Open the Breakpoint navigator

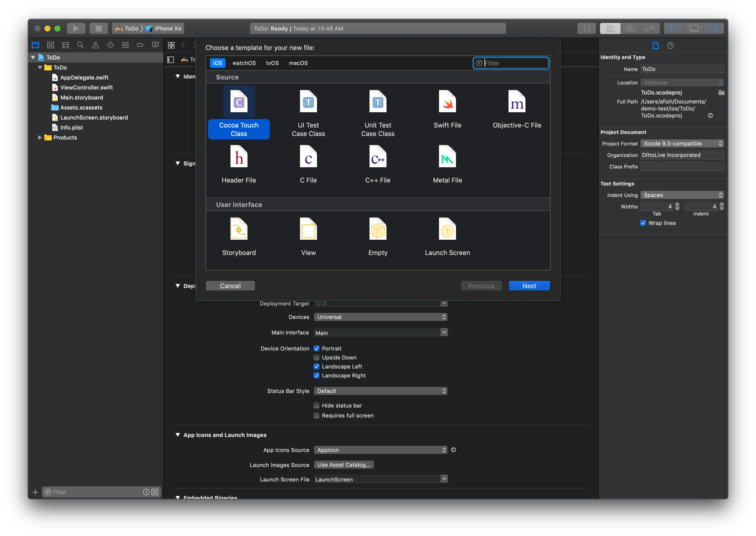point(140,45)
